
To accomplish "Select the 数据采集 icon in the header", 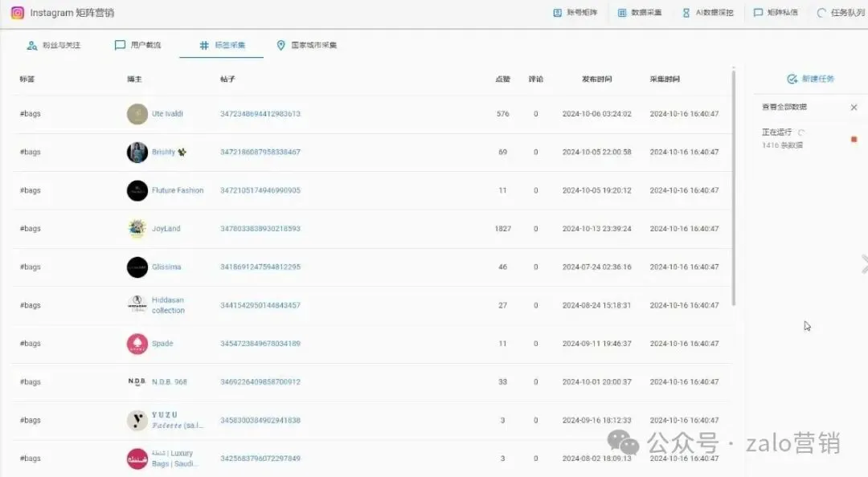I will 621,12.
